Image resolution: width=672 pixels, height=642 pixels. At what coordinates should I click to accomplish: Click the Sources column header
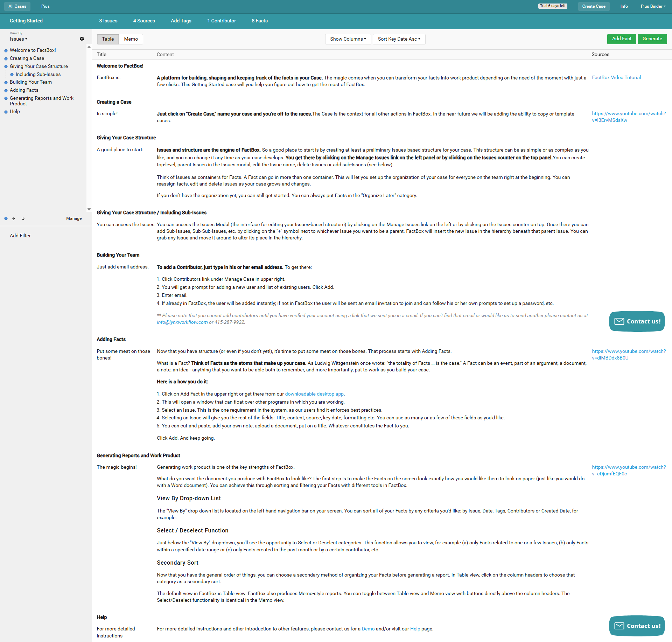pos(600,54)
